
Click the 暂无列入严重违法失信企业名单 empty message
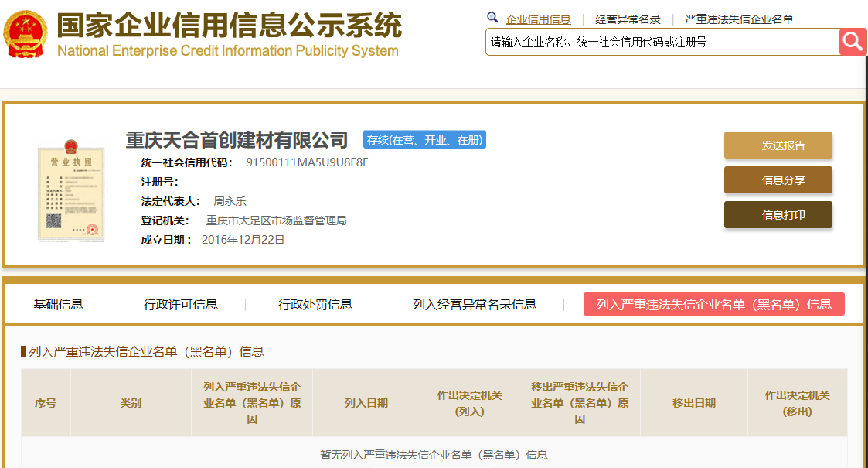click(434, 455)
